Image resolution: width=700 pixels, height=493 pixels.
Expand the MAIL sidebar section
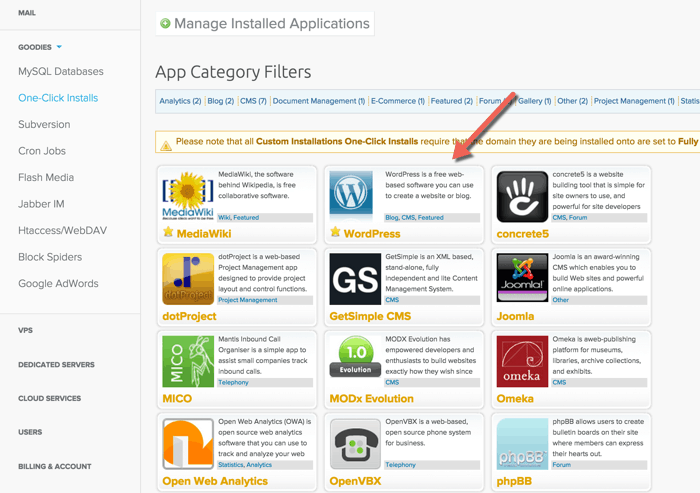(x=27, y=13)
